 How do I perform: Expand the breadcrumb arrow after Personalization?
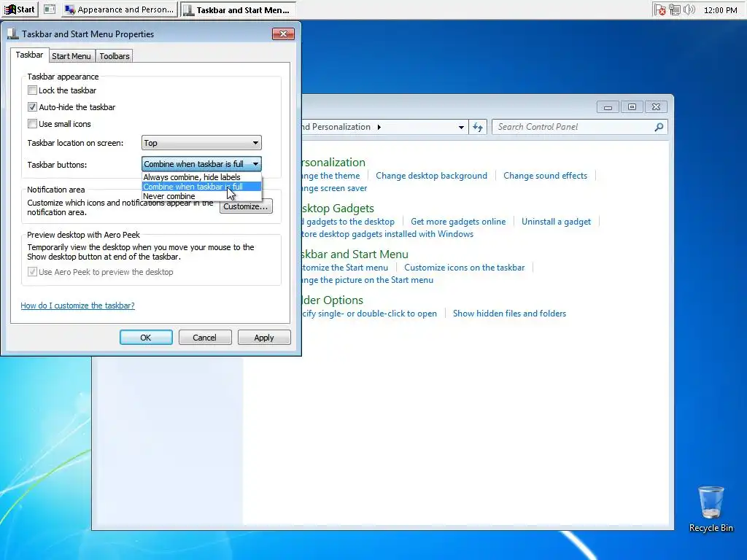click(x=379, y=127)
